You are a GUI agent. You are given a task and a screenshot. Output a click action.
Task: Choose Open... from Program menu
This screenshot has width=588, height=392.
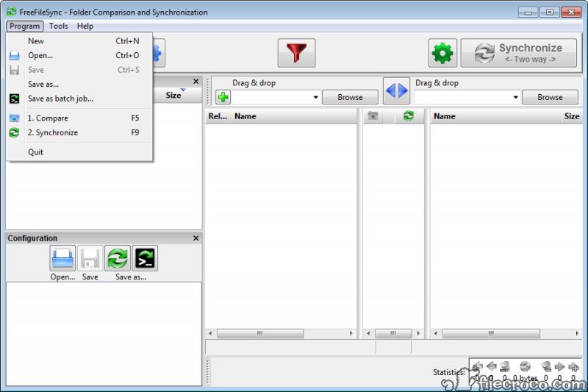coord(79,55)
